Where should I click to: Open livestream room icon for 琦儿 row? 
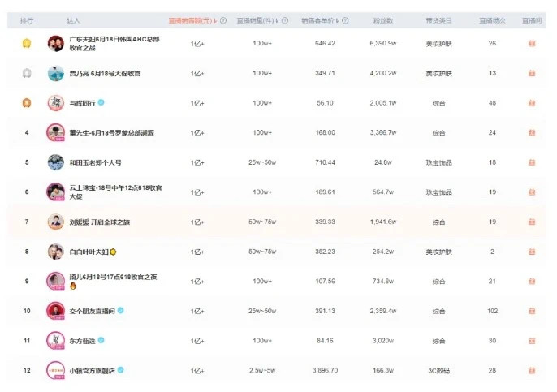click(532, 281)
